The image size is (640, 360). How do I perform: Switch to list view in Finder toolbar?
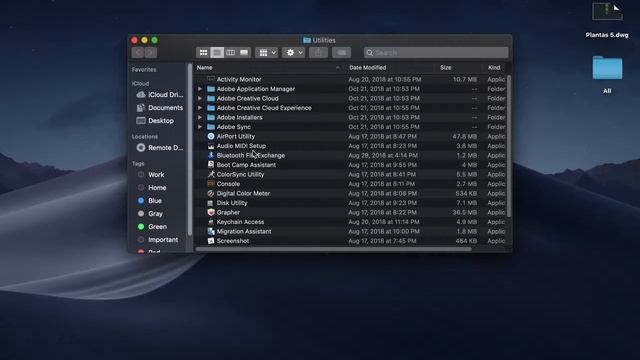(x=217, y=53)
